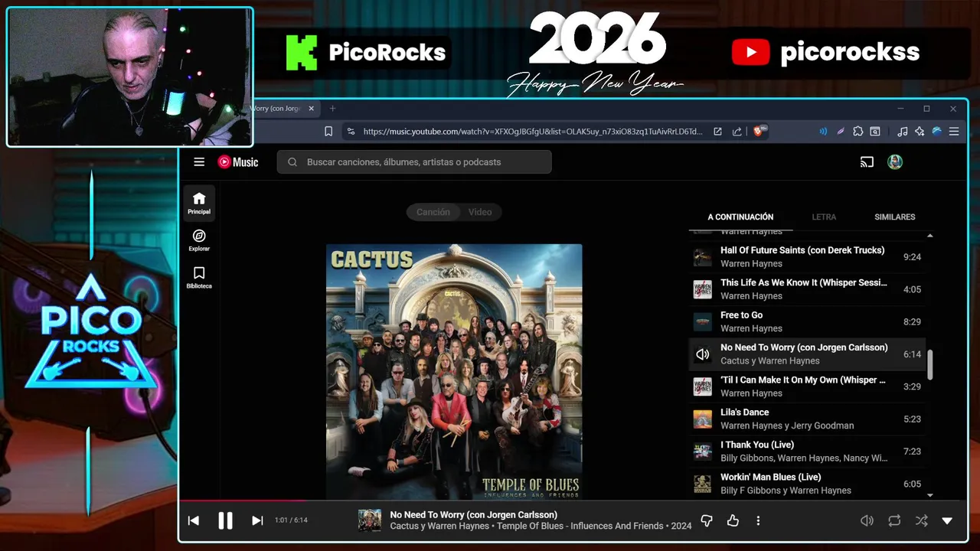This screenshot has height=551, width=980.
Task: Click the queue scrollbar
Action: [x=929, y=365]
